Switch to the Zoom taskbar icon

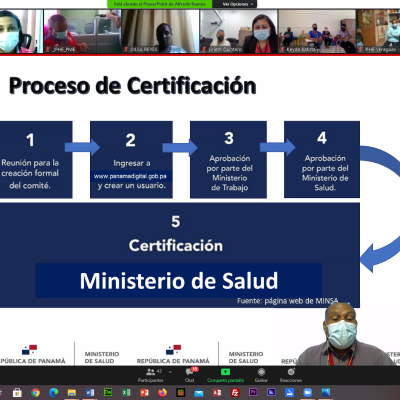(307, 393)
